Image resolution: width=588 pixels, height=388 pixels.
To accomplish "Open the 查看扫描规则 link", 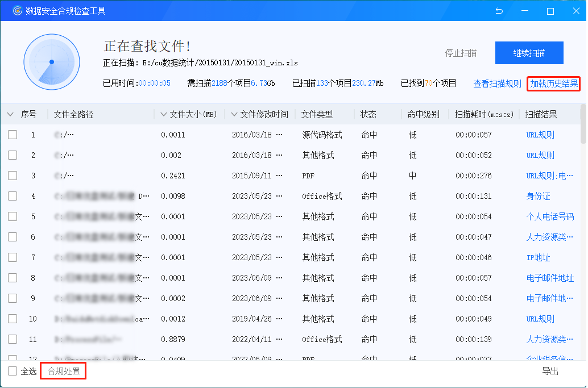I will pos(497,84).
